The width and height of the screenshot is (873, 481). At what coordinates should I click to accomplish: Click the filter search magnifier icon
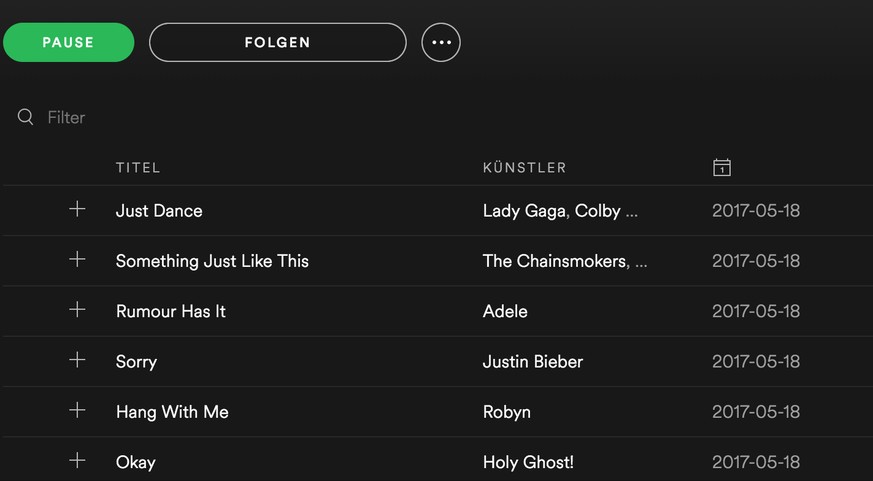26,117
